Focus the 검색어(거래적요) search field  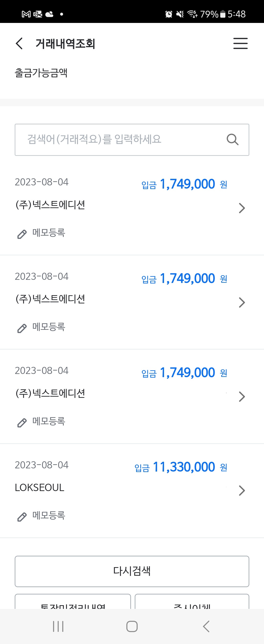click(x=120, y=140)
